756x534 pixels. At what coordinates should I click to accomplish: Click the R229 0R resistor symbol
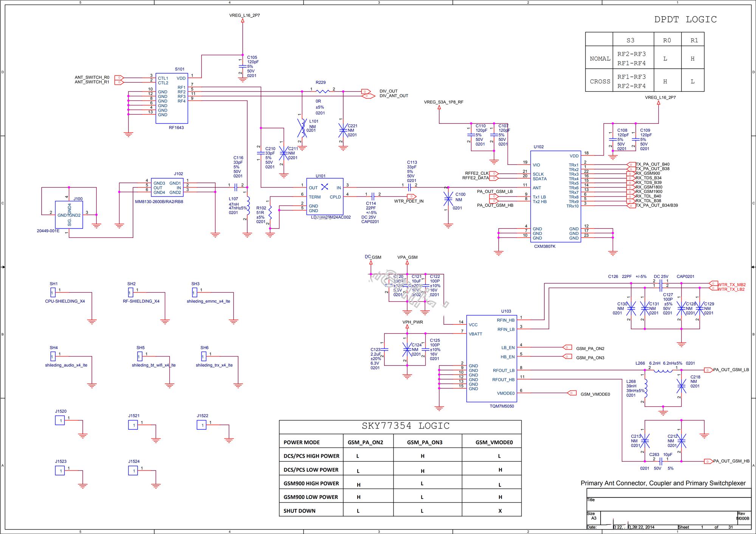point(322,91)
